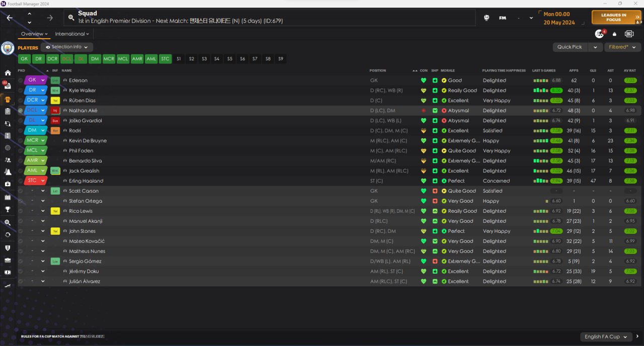This screenshot has width=644, height=346.
Task: Open the Schedule calendar icon in sidebar
Action: (x=8, y=197)
